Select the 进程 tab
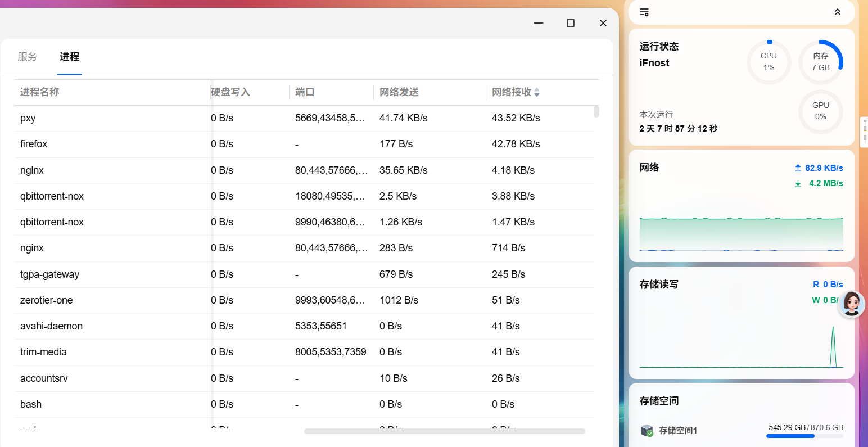The width and height of the screenshot is (868, 447). point(70,57)
